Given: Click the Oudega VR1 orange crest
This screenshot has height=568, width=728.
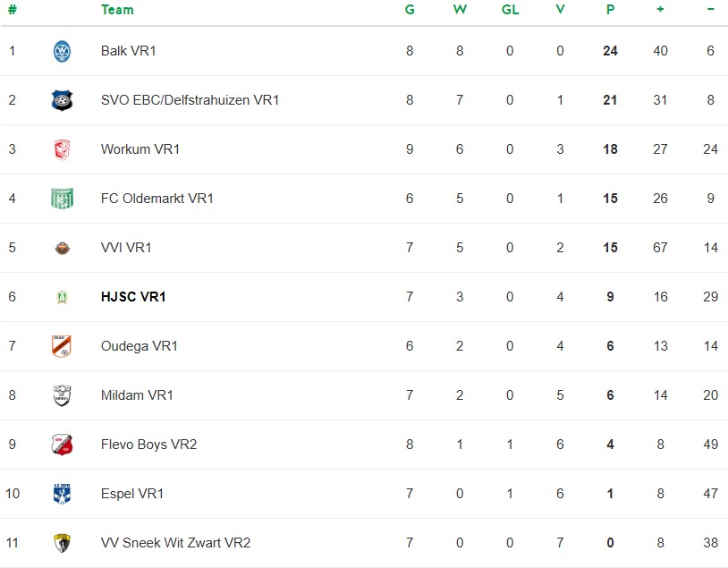Looking at the screenshot, I should coord(62,346).
